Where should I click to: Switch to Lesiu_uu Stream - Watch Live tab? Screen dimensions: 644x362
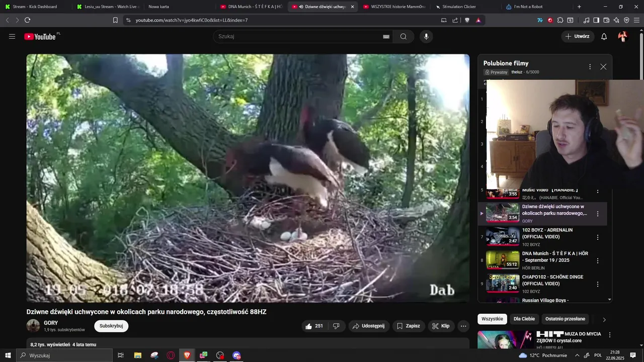(x=107, y=7)
